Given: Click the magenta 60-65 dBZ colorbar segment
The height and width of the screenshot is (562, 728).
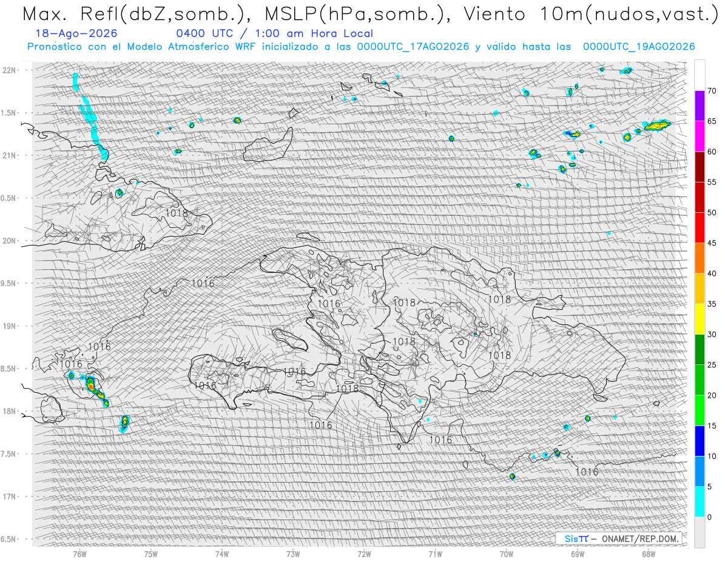Looking at the screenshot, I should (x=699, y=136).
